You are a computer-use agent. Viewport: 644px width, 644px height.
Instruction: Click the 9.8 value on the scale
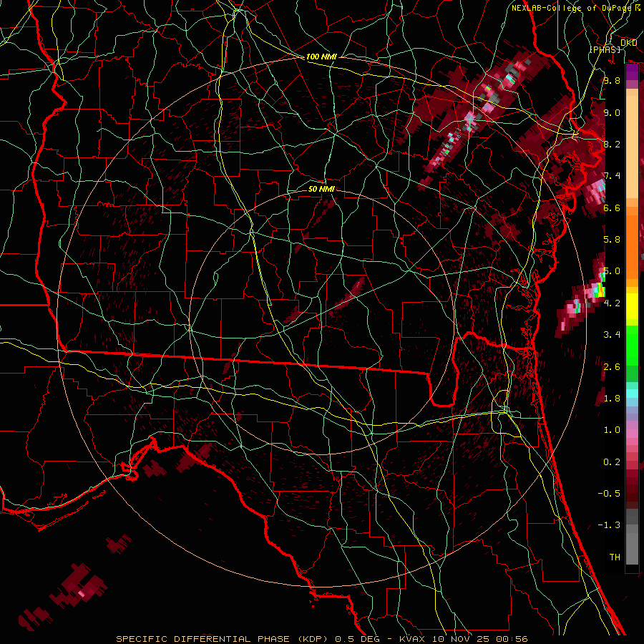point(612,81)
